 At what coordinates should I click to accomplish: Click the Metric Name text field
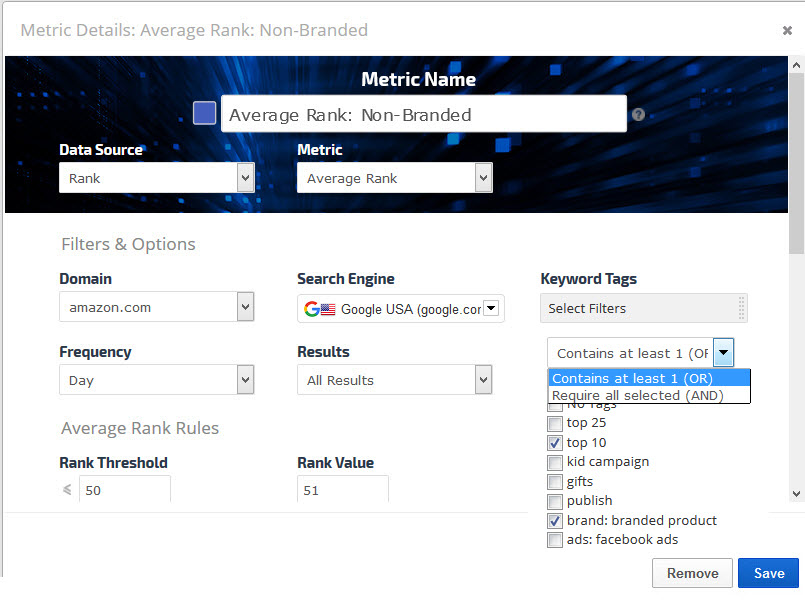[423, 115]
